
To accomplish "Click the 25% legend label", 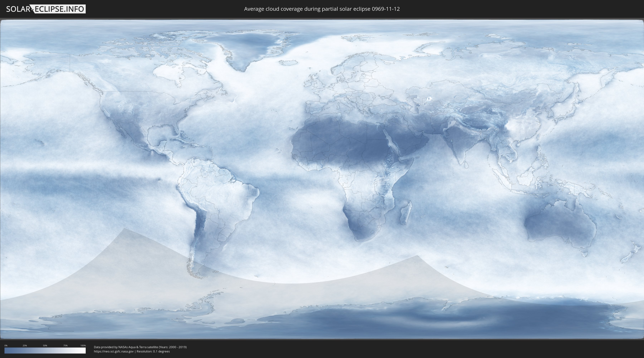I will click(x=25, y=345).
